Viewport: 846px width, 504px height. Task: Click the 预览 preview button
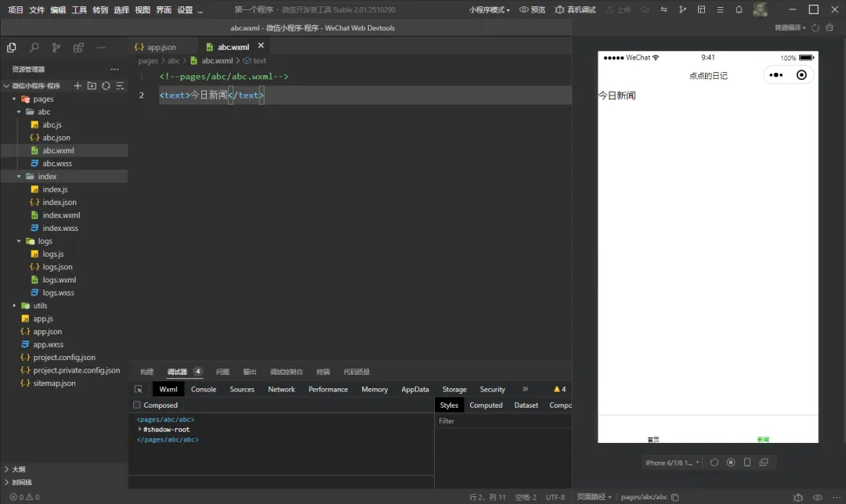[x=532, y=9]
